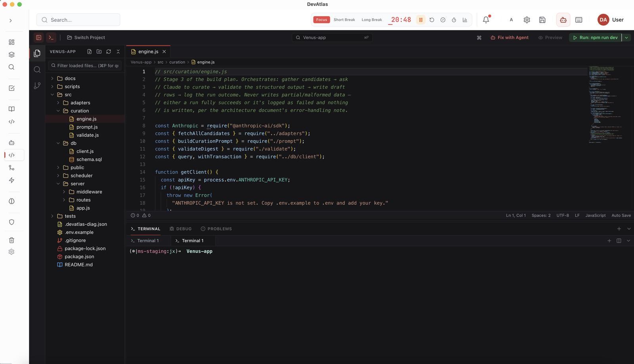Toggle the explorer panel layout icon
The image size is (634, 364).
tap(38, 38)
